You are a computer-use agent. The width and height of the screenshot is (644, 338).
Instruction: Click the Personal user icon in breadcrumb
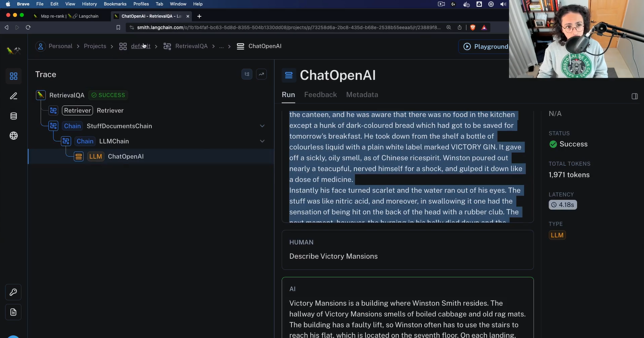(x=41, y=46)
